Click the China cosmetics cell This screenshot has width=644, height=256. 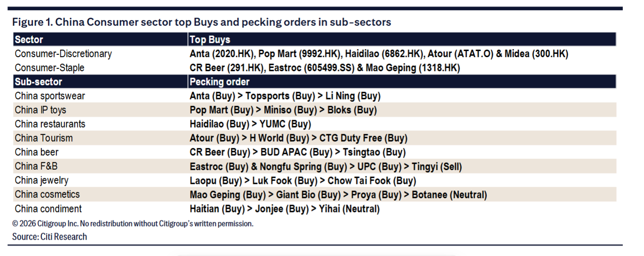47,195
